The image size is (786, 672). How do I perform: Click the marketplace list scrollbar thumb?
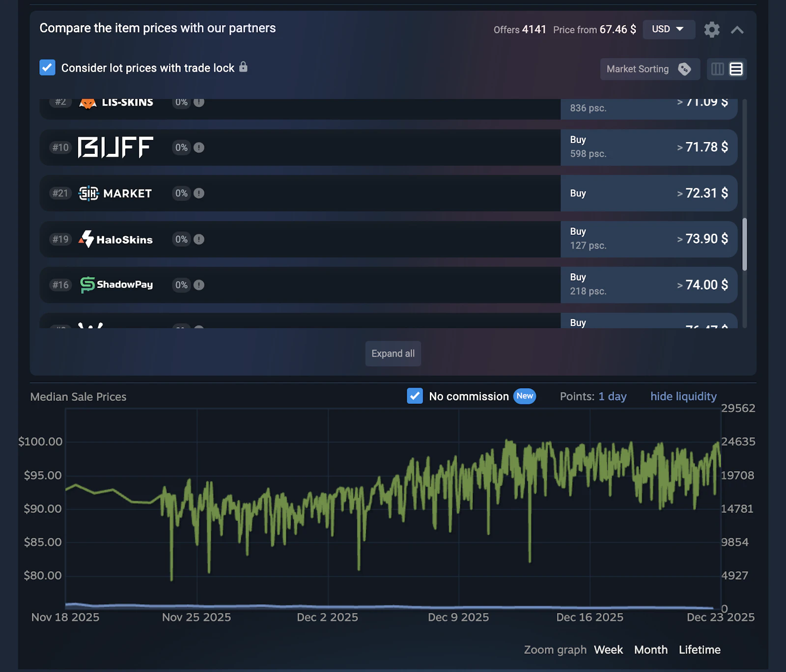(745, 244)
